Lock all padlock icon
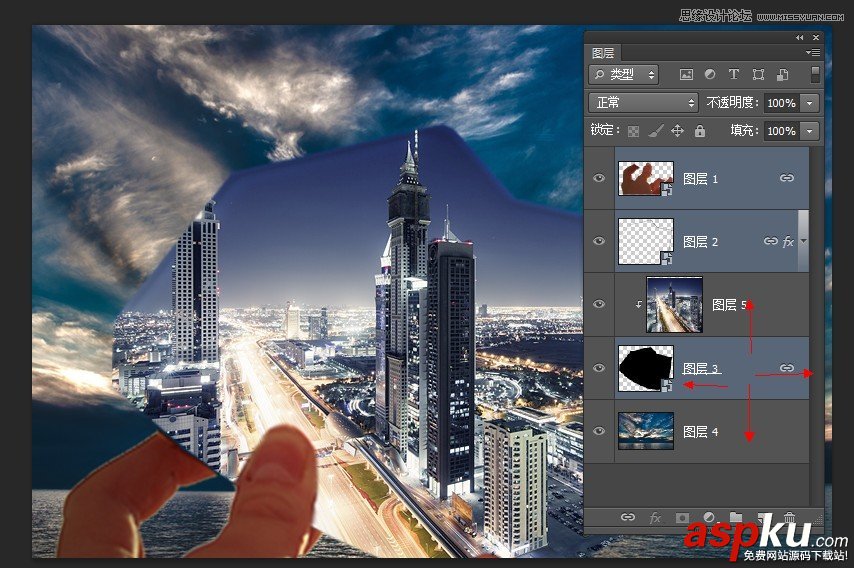 [x=700, y=131]
